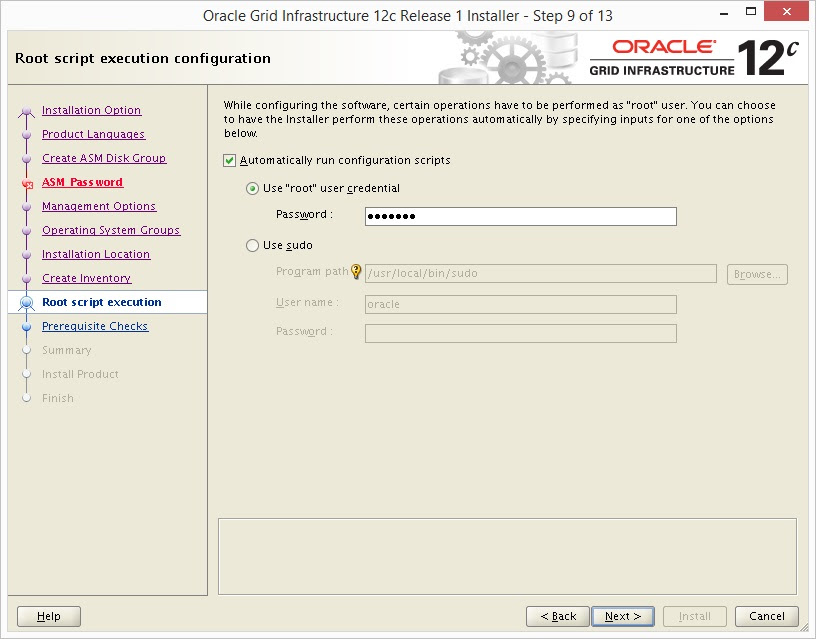Click the ASM Password error step icon
This screenshot has width=816, height=639.
pyautogui.click(x=27, y=183)
